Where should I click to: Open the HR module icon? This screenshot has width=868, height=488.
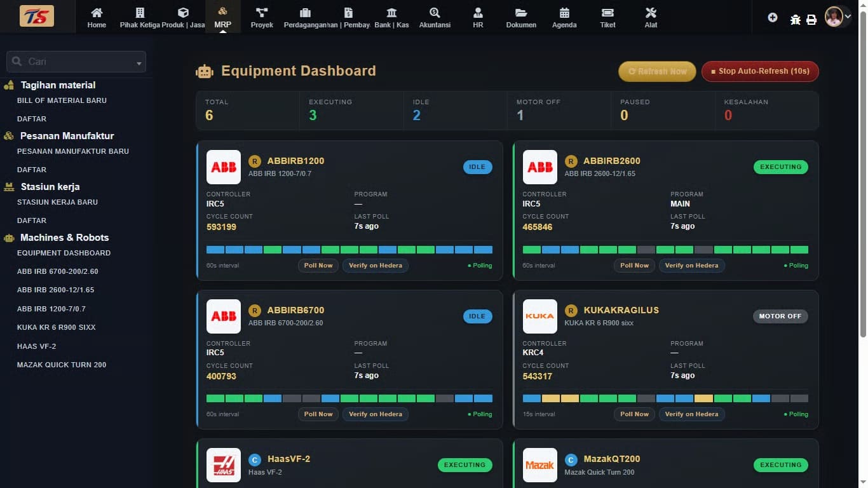pos(478,12)
